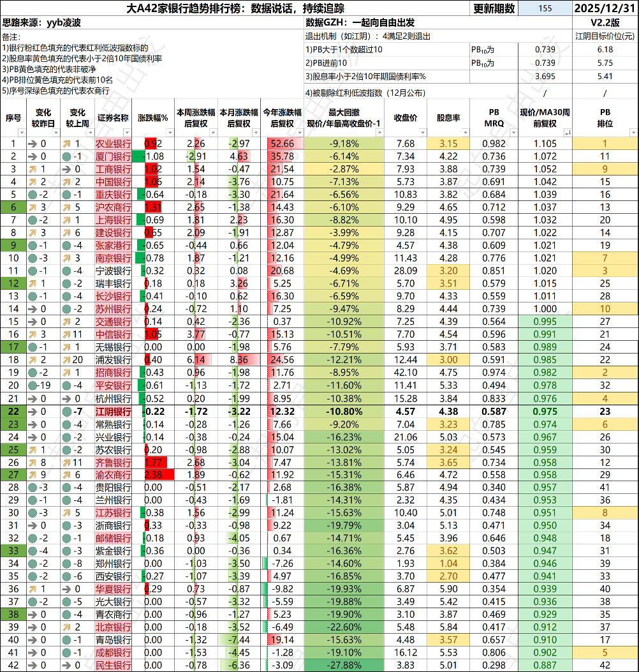The image size is (639, 672).
Task: Click the up-arrow icon in 建设银行's 变化较昨日 cell
Action: click(33, 233)
